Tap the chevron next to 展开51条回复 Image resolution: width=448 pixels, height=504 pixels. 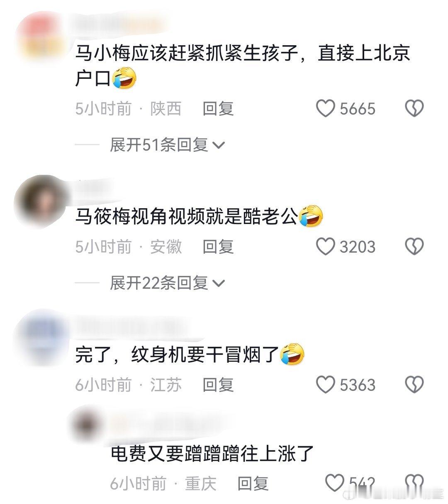[x=219, y=145]
